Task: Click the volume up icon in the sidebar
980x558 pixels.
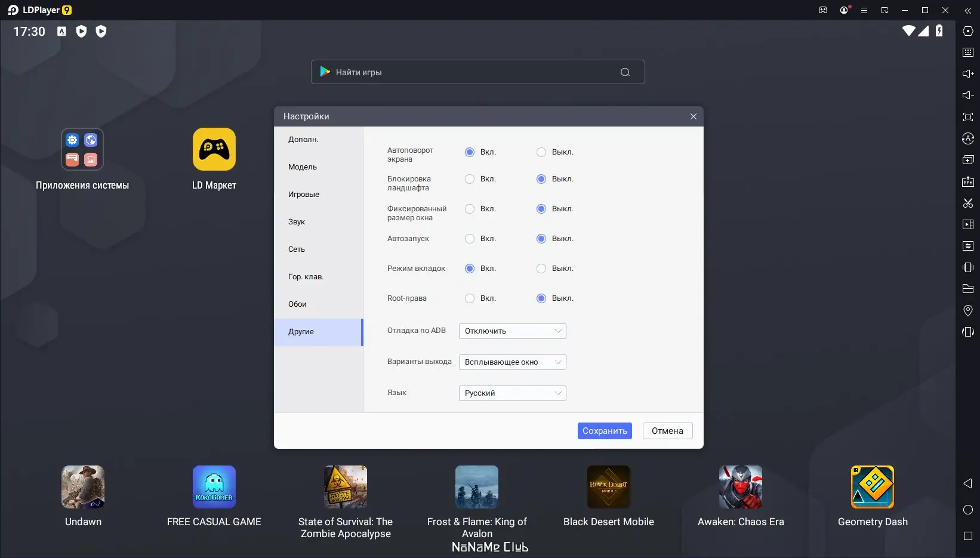Action: 968,74
